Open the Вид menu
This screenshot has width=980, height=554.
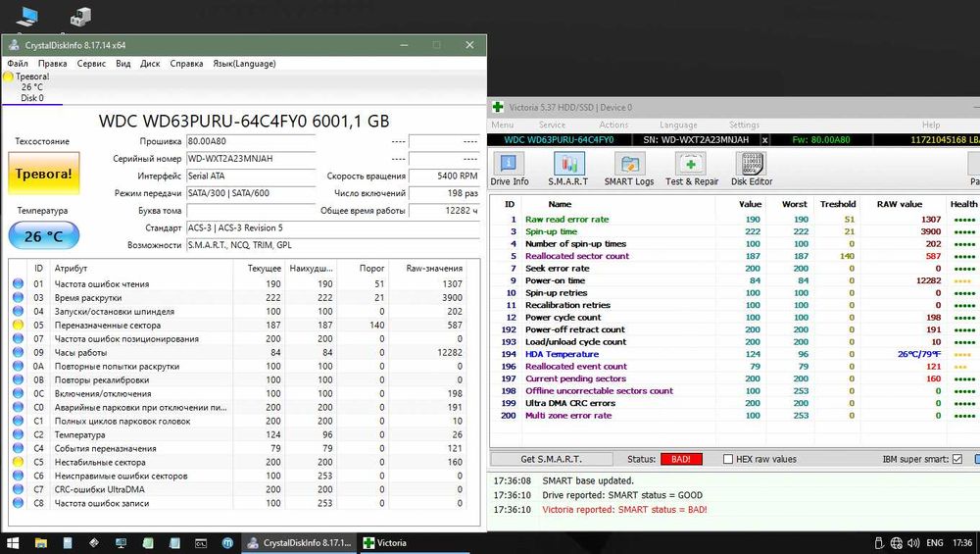coord(123,63)
